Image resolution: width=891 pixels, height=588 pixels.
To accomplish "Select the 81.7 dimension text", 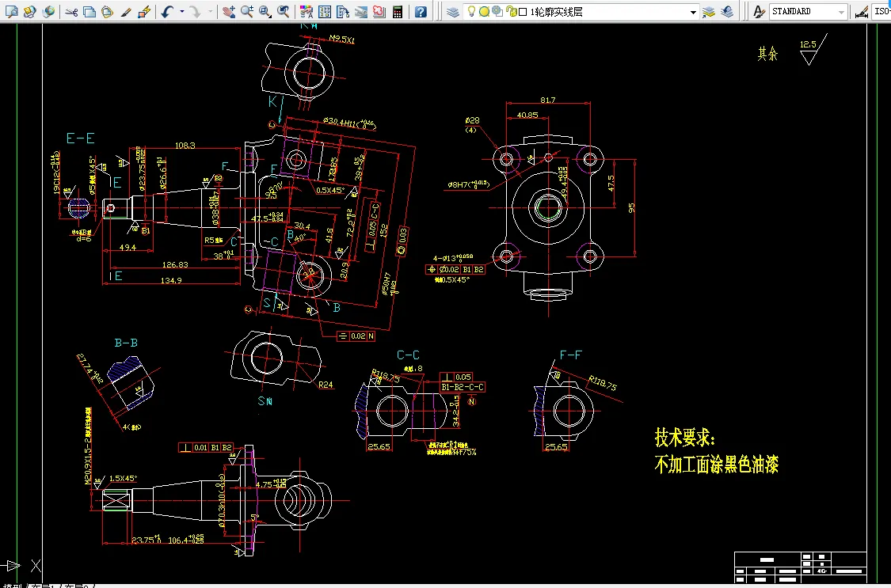I will (x=548, y=100).
